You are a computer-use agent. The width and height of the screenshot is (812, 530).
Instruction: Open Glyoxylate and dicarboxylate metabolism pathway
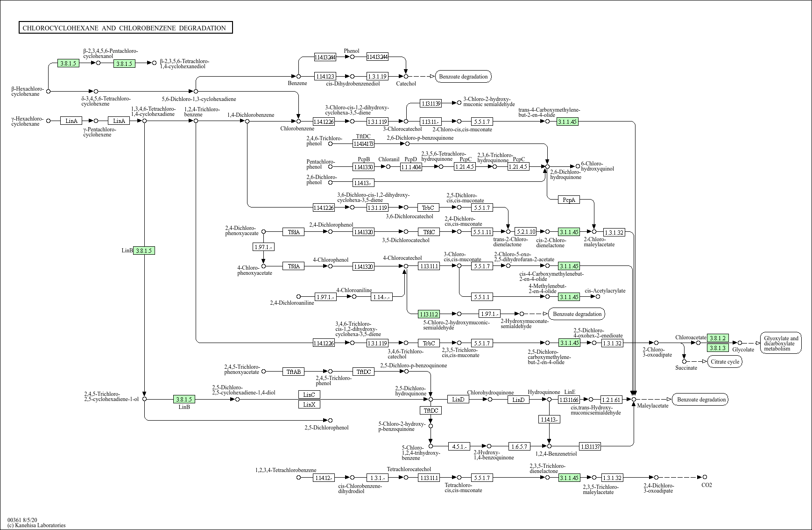[x=781, y=344]
